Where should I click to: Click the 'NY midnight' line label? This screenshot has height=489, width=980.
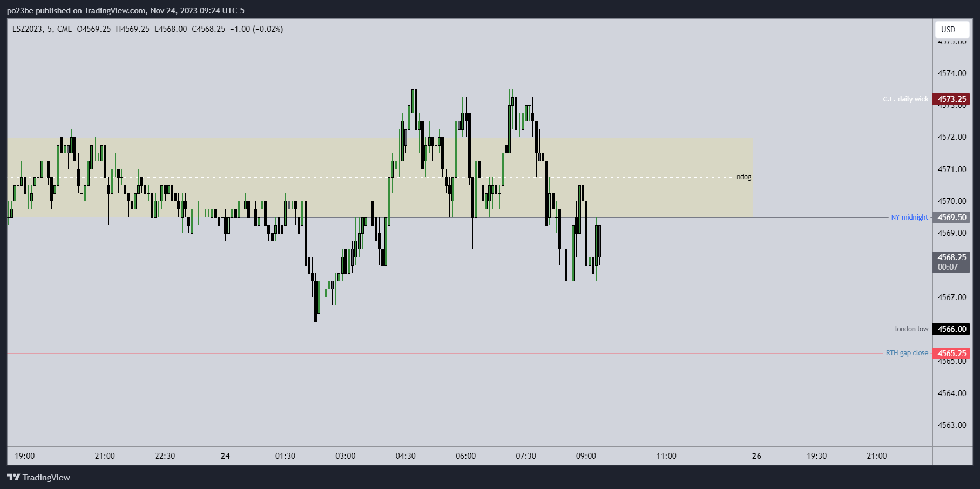click(x=909, y=218)
